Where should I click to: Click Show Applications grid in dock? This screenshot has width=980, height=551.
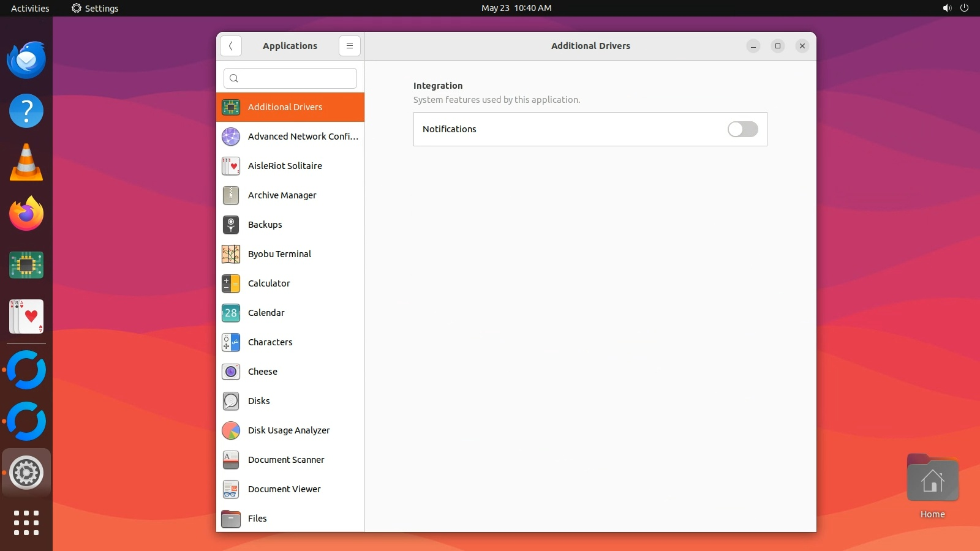click(x=26, y=523)
